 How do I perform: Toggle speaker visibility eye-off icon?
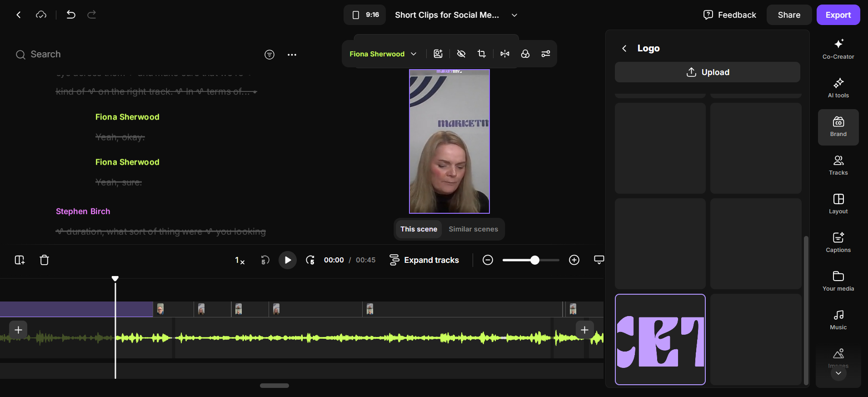coord(461,54)
